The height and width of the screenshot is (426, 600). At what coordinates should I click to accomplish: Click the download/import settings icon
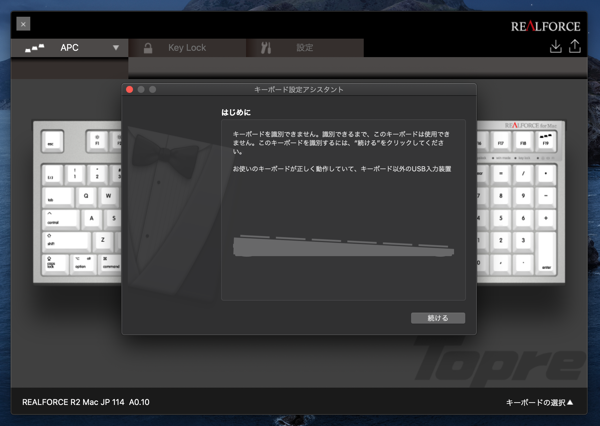pos(556,46)
